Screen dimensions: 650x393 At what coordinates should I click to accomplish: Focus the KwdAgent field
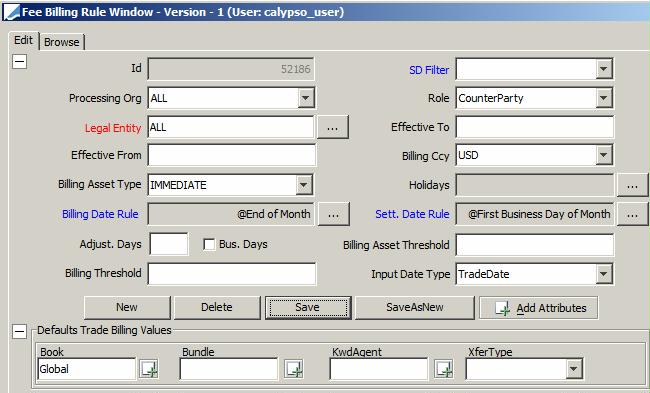point(378,369)
